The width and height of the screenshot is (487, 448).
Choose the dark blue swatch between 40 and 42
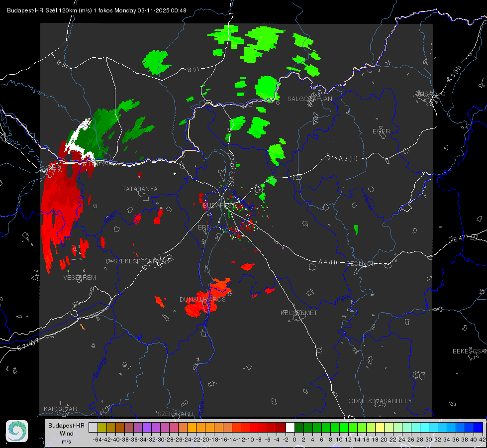479,427
